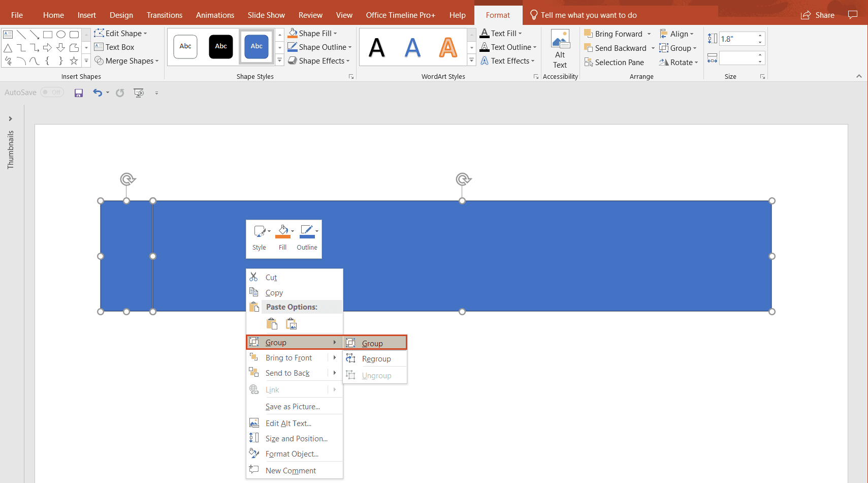Click the Text Fill icon
Viewport: 868px width, 483px height.
click(485, 33)
